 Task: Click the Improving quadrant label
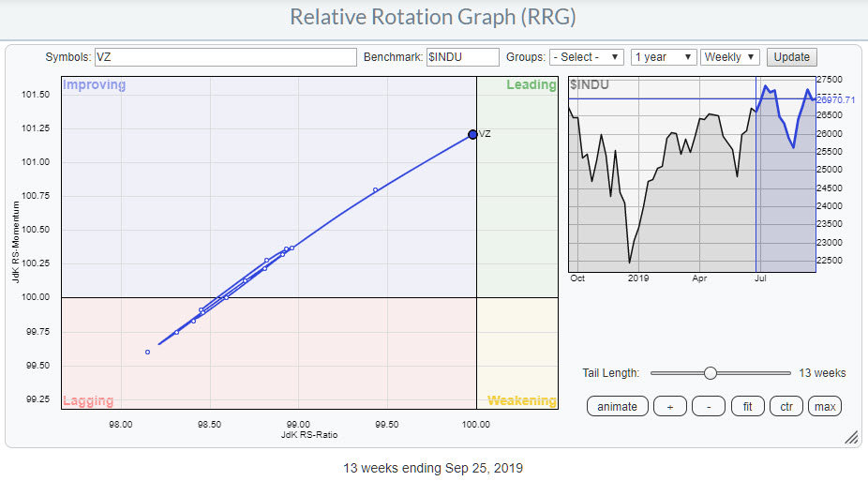[94, 85]
